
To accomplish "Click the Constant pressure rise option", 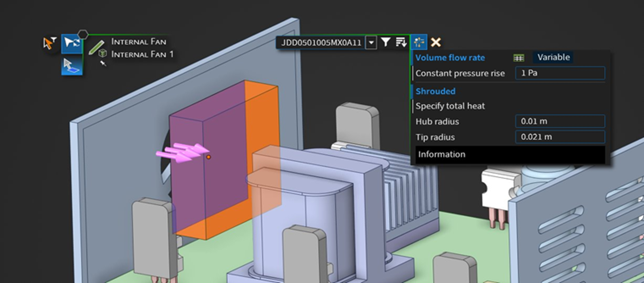I will pyautogui.click(x=460, y=73).
